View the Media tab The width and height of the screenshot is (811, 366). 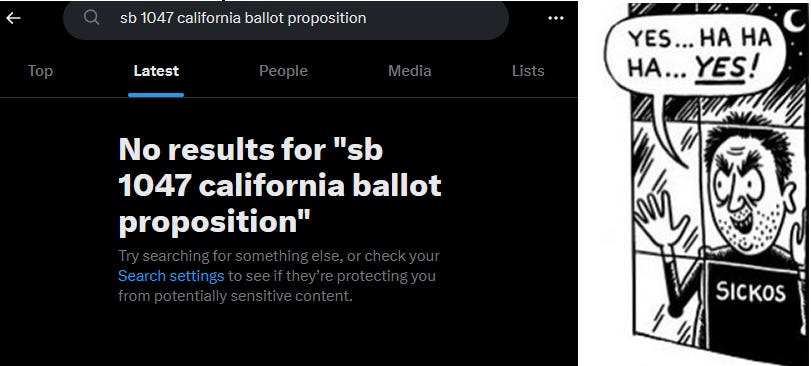[410, 71]
